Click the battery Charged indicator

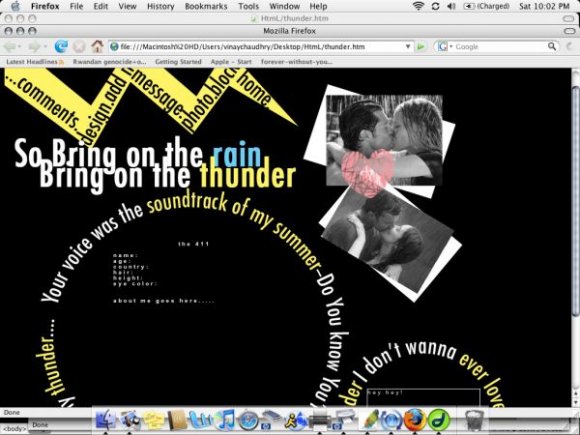pyautogui.click(x=486, y=6)
